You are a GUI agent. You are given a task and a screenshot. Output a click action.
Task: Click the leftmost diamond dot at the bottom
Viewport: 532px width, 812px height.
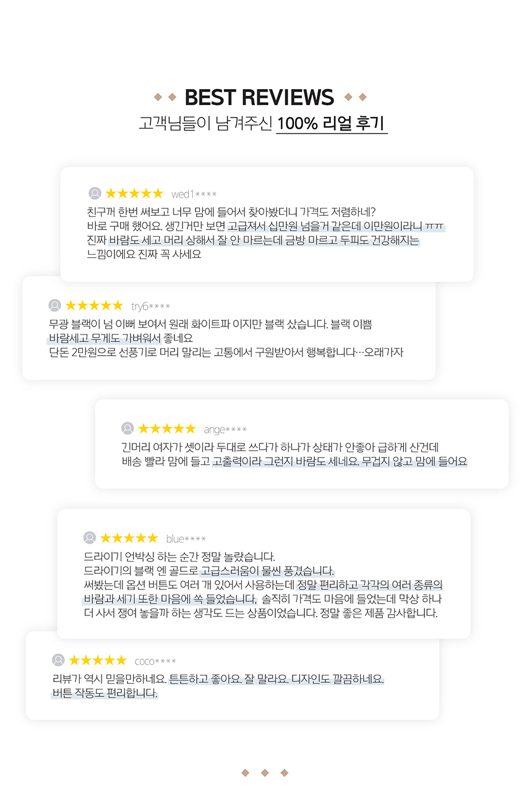coord(245,772)
